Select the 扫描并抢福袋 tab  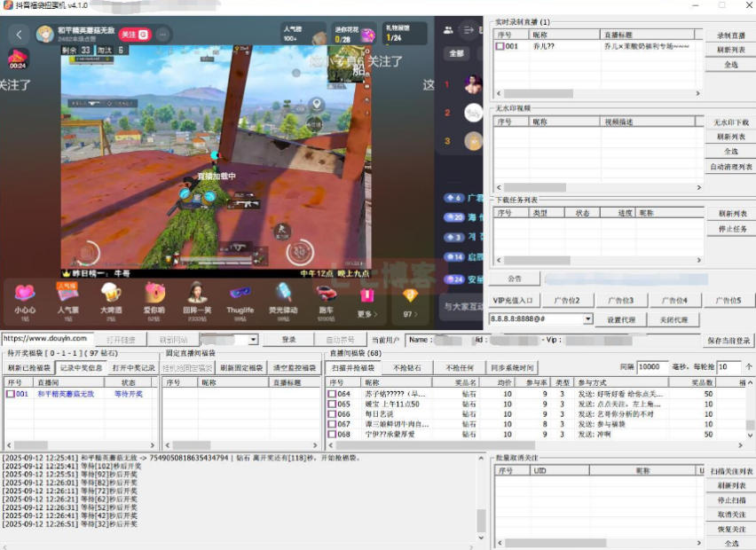[353, 367]
